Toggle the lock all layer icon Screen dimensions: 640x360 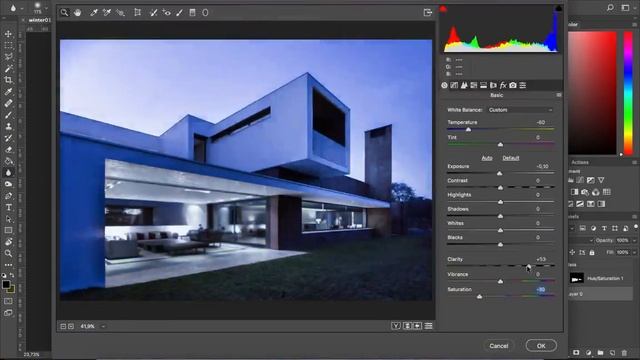592,253
